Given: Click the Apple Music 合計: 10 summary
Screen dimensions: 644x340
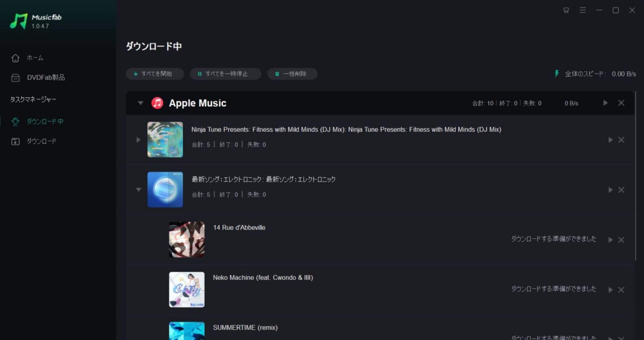Looking at the screenshot, I should [x=482, y=103].
